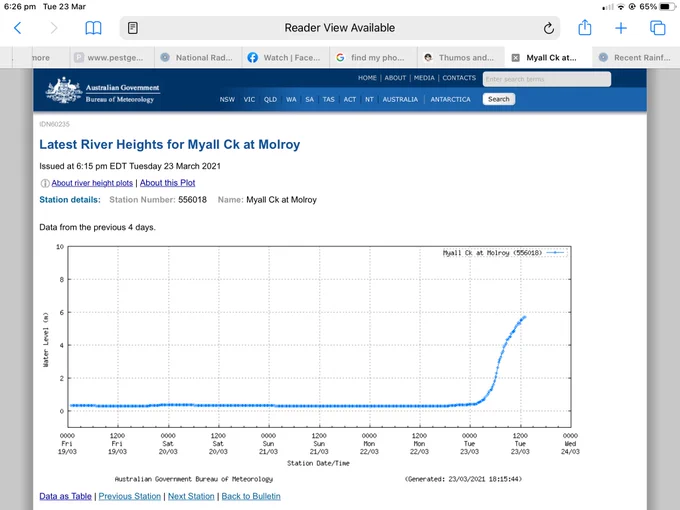Open the MEDIA link in the BOM header

coord(424,78)
